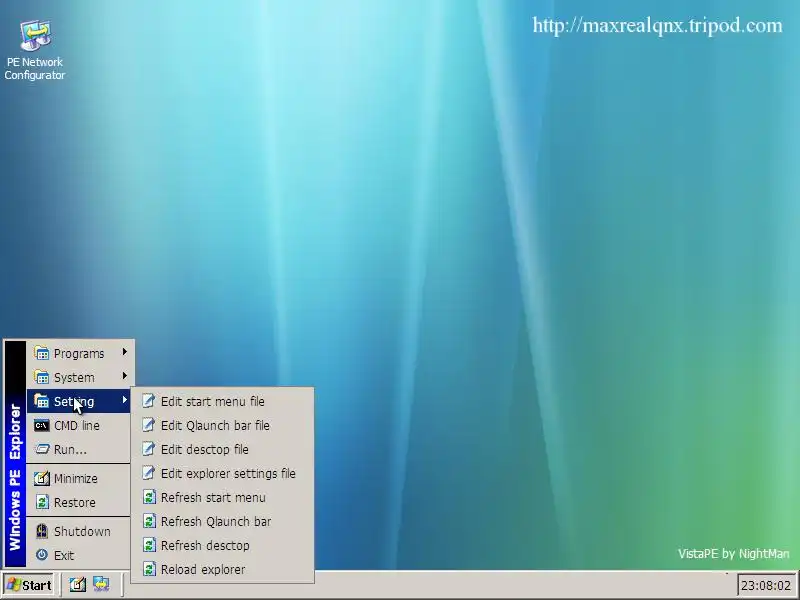Click the notepad quick launch icon
Screen dimensions: 800x600
(78, 585)
